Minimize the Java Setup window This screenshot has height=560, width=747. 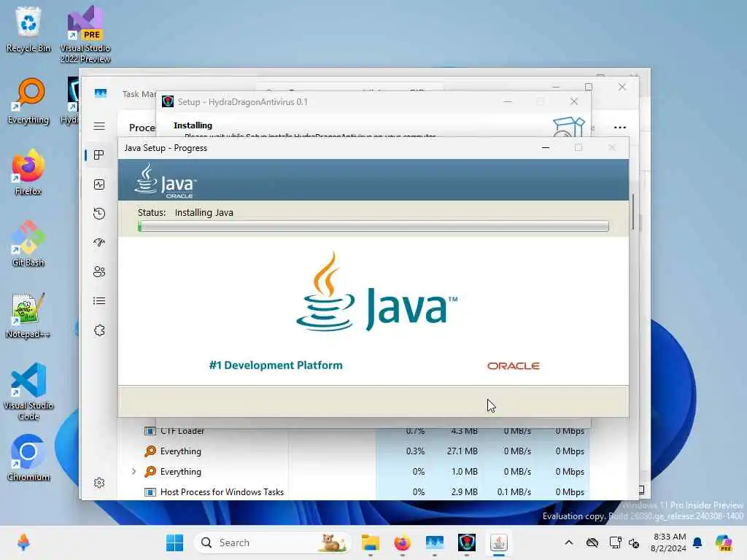546,148
